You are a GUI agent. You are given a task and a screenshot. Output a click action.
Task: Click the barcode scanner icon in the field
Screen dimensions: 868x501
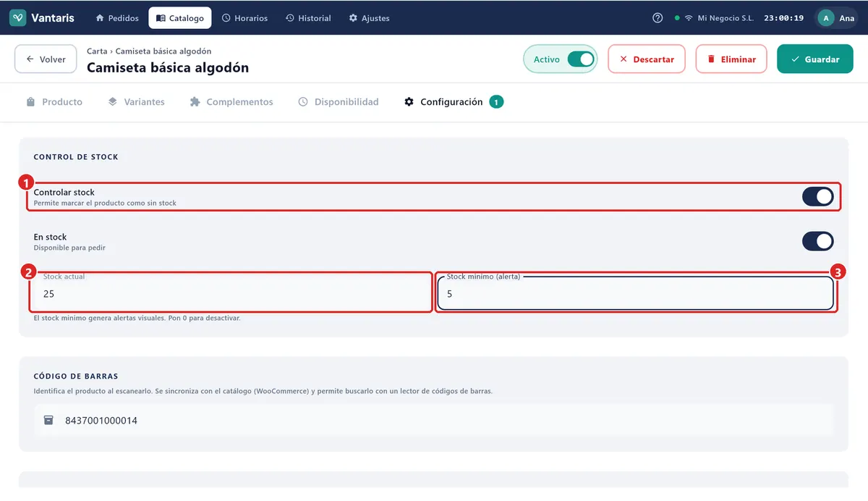click(48, 420)
